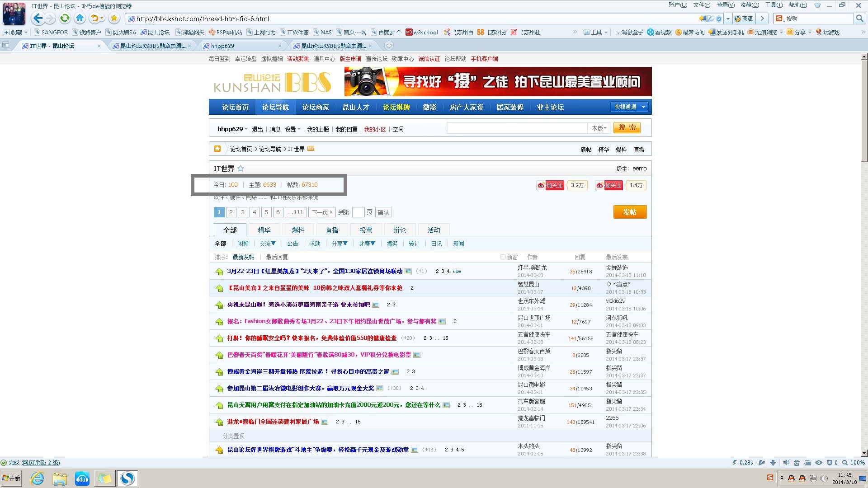Go to page 3 in pagination
This screenshot has width=868, height=488.
pos(243,212)
